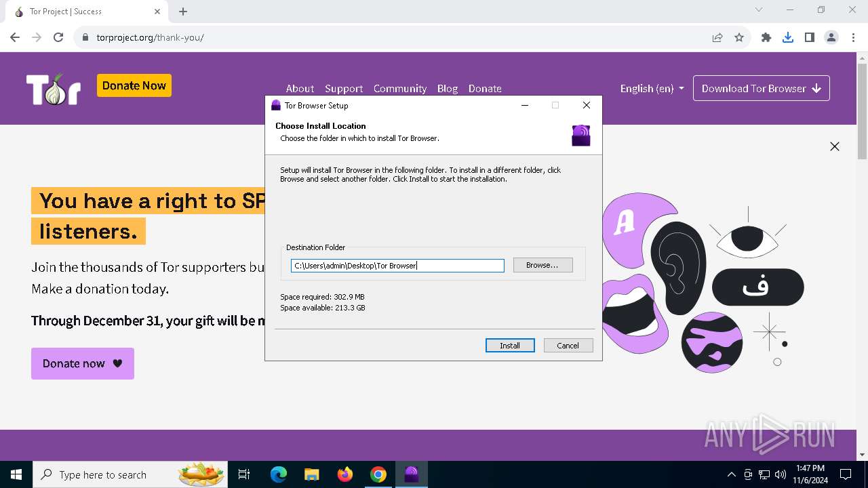Toggle Chrome side panel
Screen dimensions: 868x488
coord(810,37)
